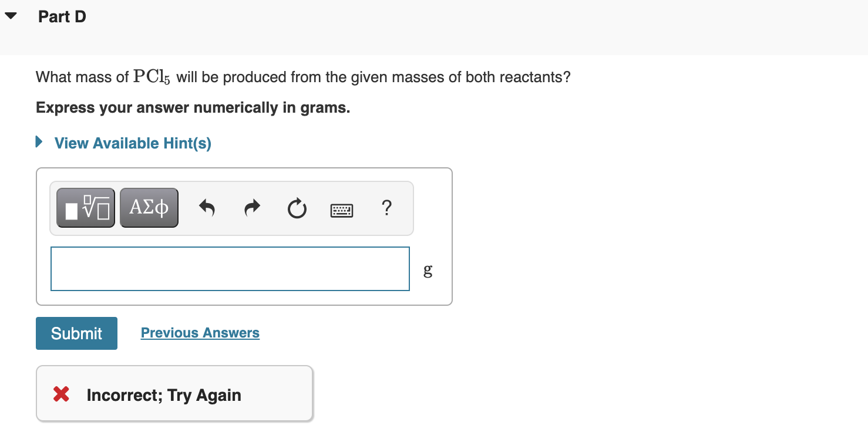This screenshot has height=439, width=868.
Task: Redo the undone answer edit
Action: [251, 208]
